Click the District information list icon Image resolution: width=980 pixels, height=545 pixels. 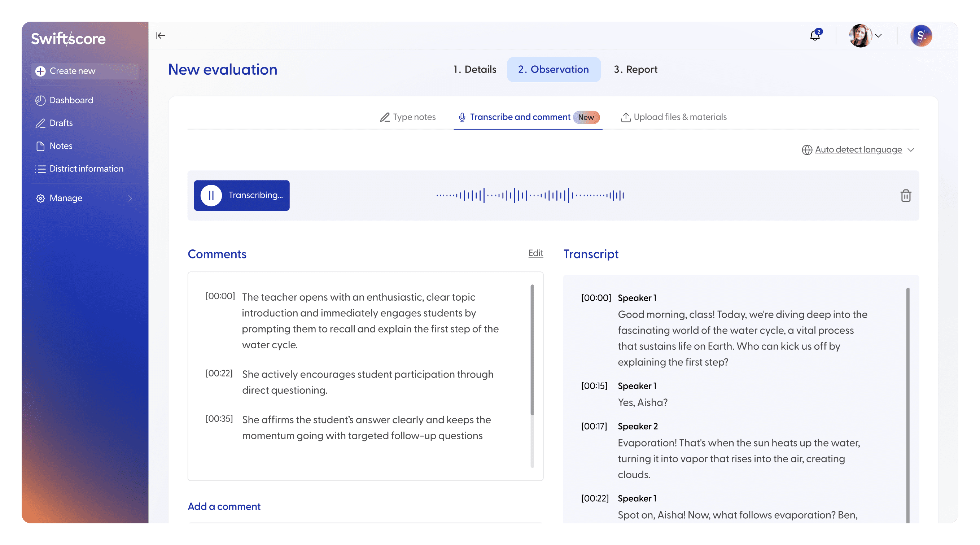click(41, 169)
